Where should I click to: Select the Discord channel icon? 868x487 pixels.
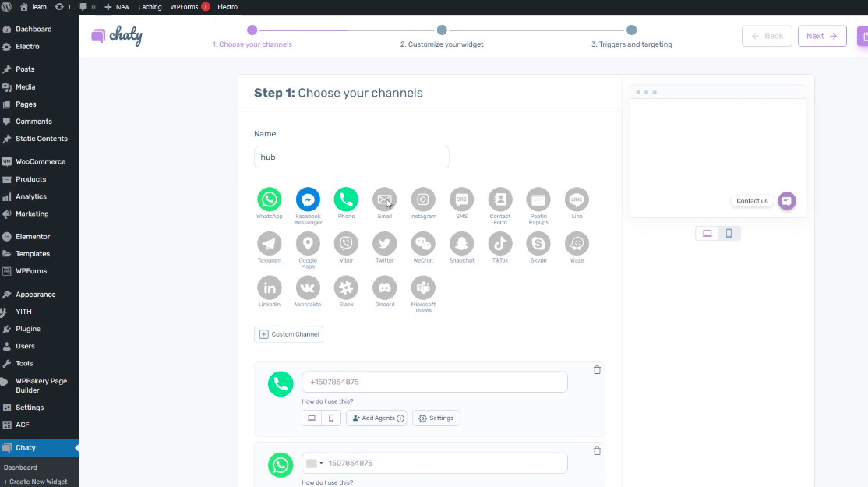(x=384, y=288)
